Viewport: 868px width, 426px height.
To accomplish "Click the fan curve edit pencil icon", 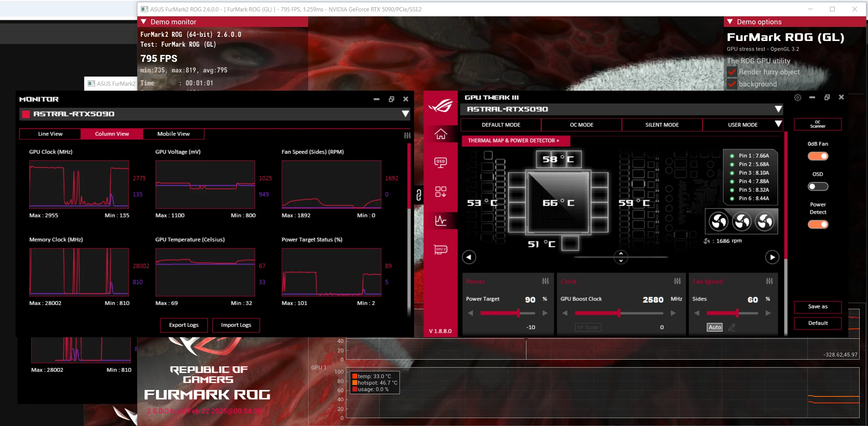I will [x=732, y=327].
